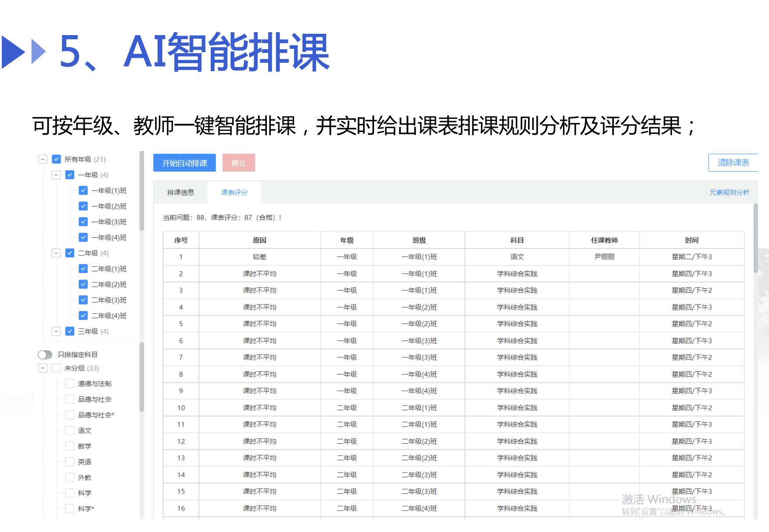769x532 pixels.
Task: Click the 开始自动排课 button
Action: coord(184,163)
